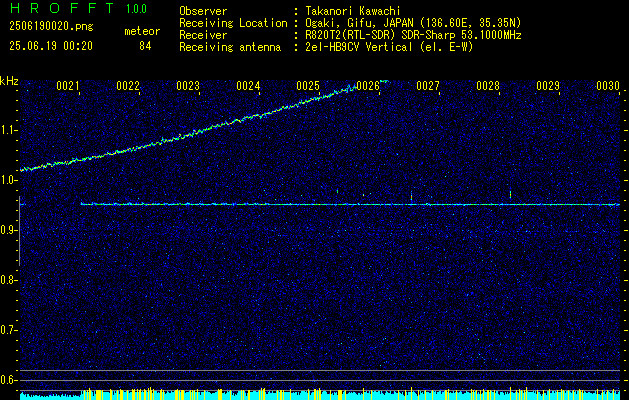
Task: Click time axis label 0023
Action: 188,85
